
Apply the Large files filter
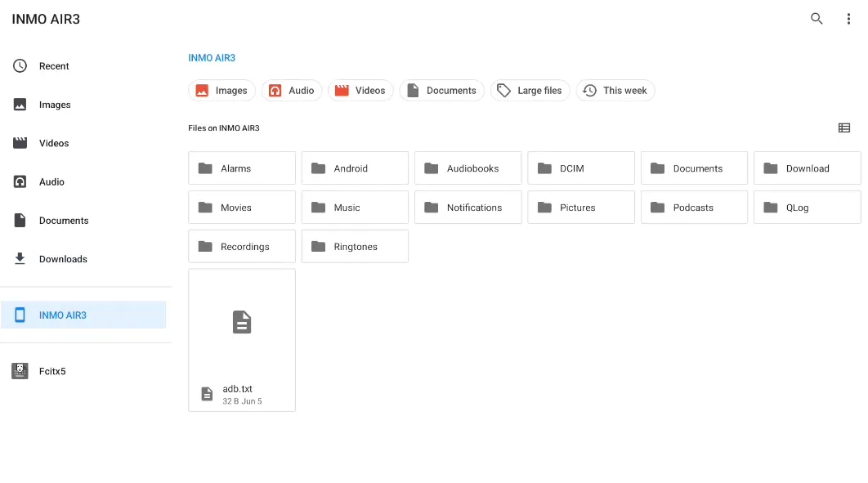530,91
